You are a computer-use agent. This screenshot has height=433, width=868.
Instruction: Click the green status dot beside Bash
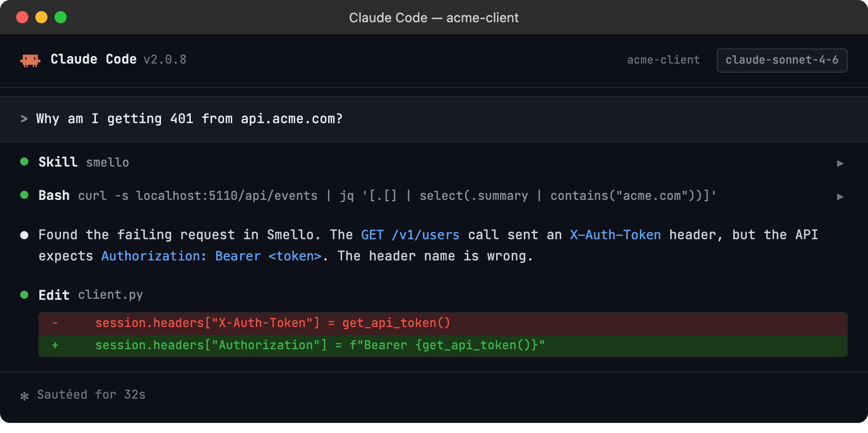click(24, 195)
